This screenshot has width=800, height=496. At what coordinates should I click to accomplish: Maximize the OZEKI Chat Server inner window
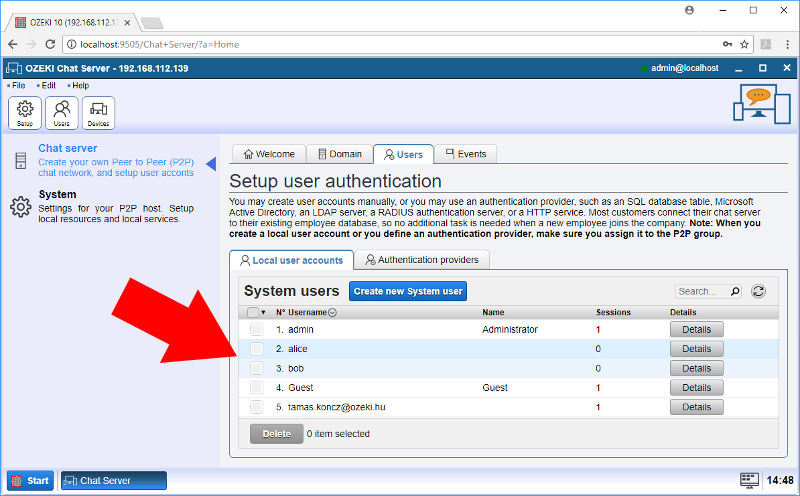(x=763, y=68)
